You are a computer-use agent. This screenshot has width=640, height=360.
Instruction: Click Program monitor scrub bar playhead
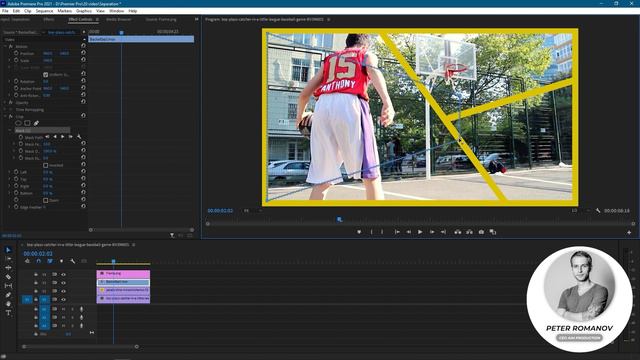(339, 220)
